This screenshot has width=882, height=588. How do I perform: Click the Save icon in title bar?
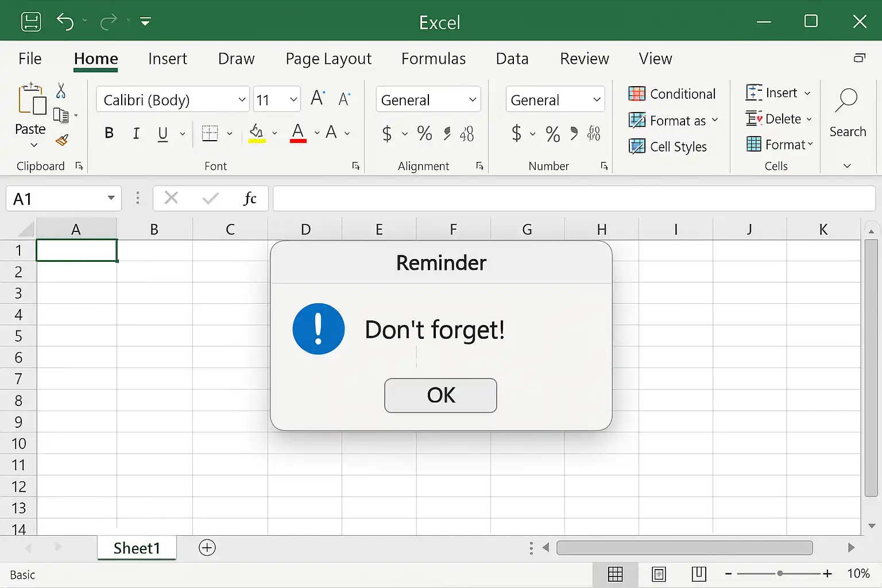(x=31, y=22)
